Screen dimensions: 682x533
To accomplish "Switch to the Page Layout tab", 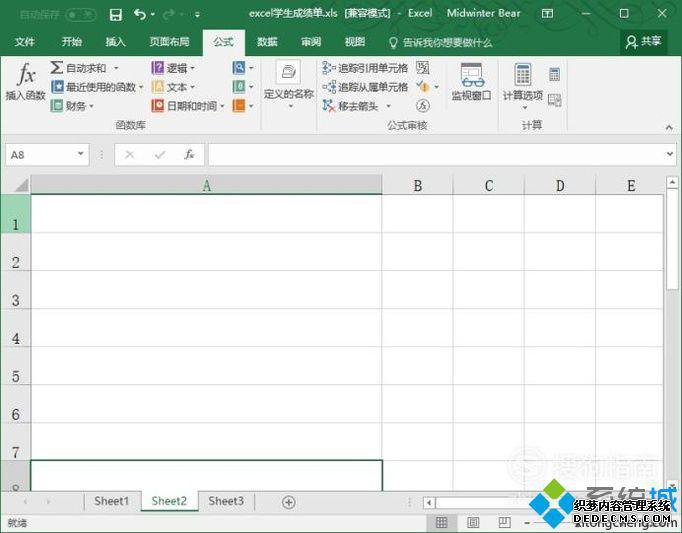I will 169,42.
